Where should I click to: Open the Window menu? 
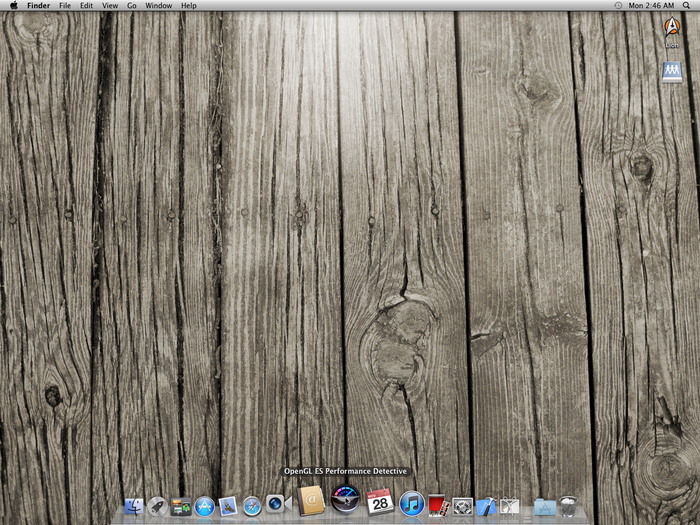coord(158,5)
